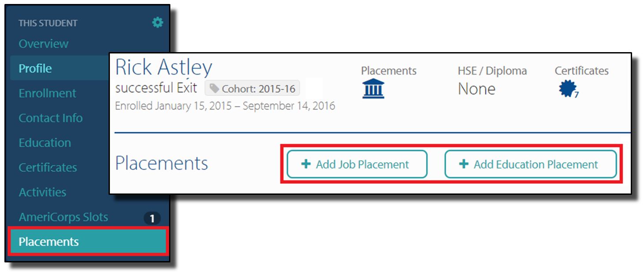Click the student name Rick Astley
Screen dimensions: 644x273
click(164, 68)
